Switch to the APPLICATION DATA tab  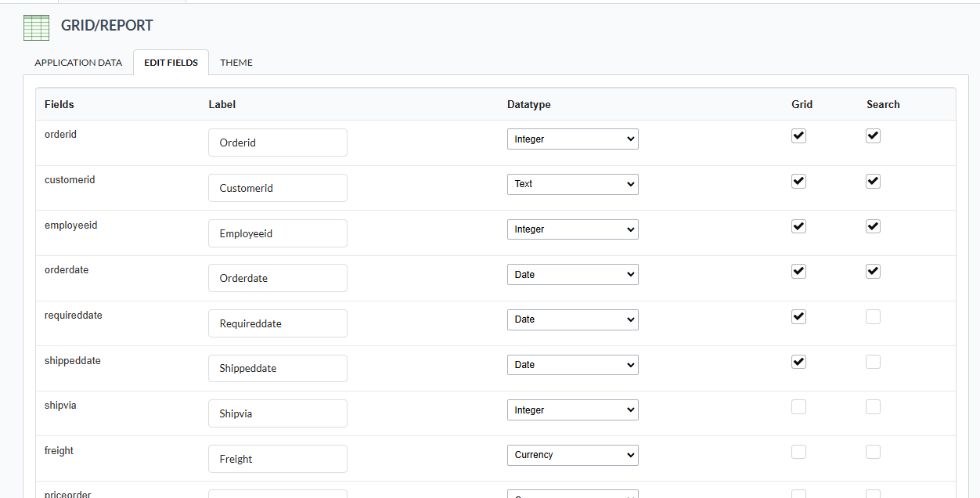[x=77, y=63]
